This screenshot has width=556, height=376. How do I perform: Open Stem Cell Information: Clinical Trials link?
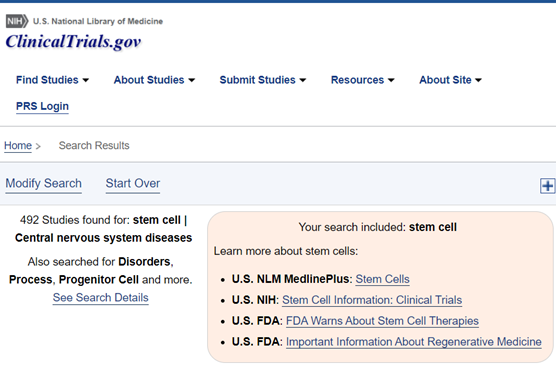click(372, 300)
